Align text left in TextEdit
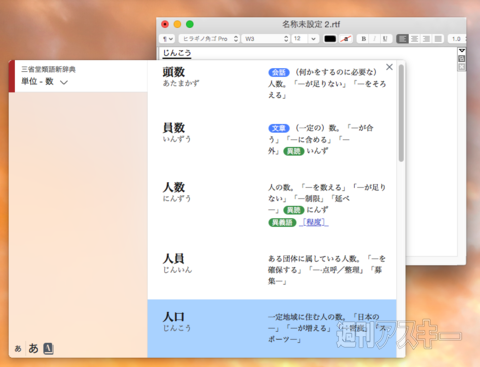The width and height of the screenshot is (480, 367). 402,39
